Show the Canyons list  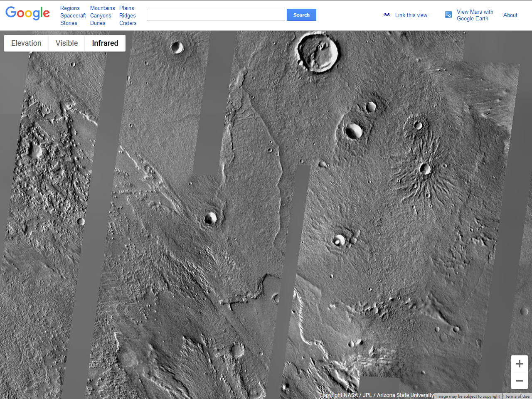pyautogui.click(x=101, y=15)
